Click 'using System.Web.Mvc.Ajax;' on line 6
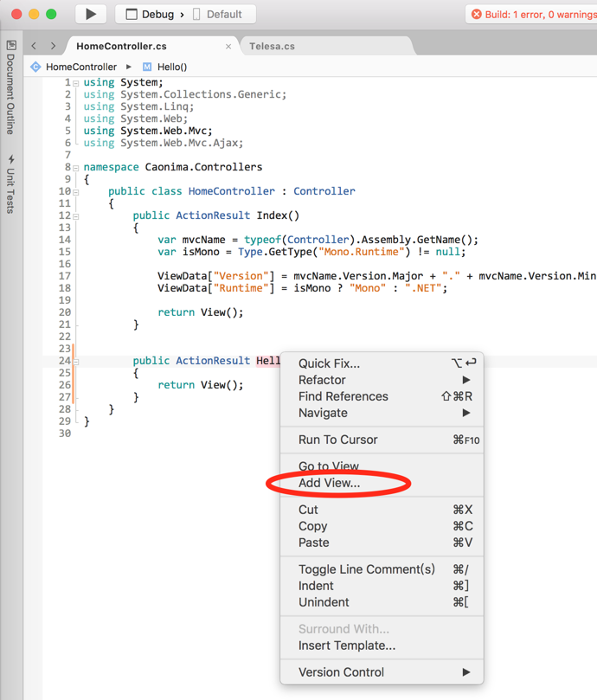 tap(164, 143)
